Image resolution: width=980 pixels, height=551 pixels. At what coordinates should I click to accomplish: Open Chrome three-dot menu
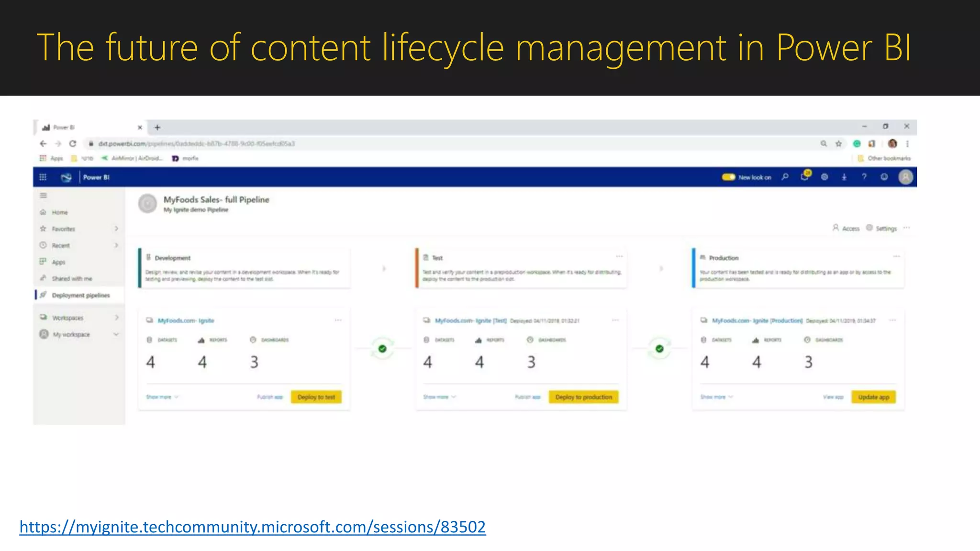(907, 143)
